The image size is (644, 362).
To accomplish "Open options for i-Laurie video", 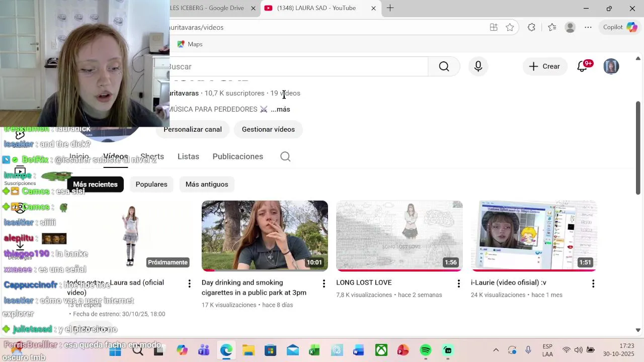I will tap(593, 284).
